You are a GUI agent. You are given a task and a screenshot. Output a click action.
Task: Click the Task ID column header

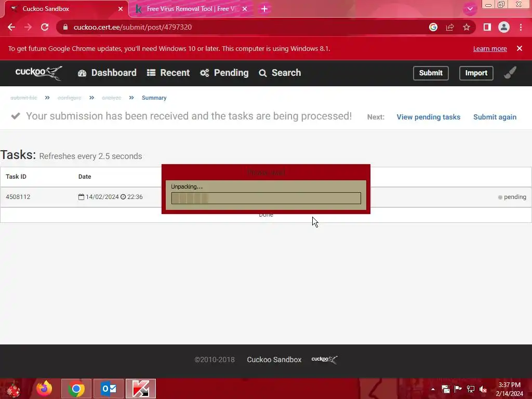pyautogui.click(x=16, y=177)
